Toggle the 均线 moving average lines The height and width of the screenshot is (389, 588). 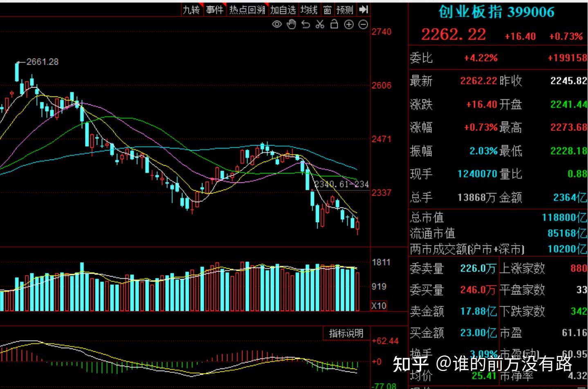click(x=309, y=9)
